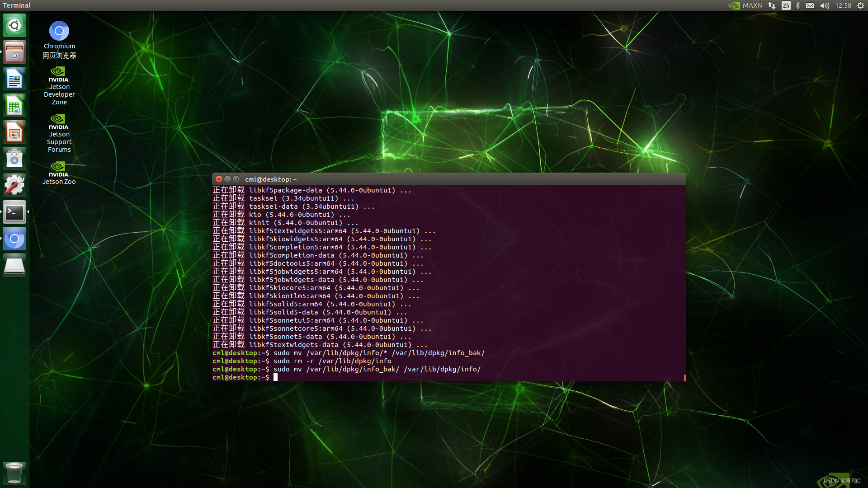Open Ubuntu Software shopping bag icon
Image resolution: width=868 pixels, height=488 pixels.
pos(14,159)
